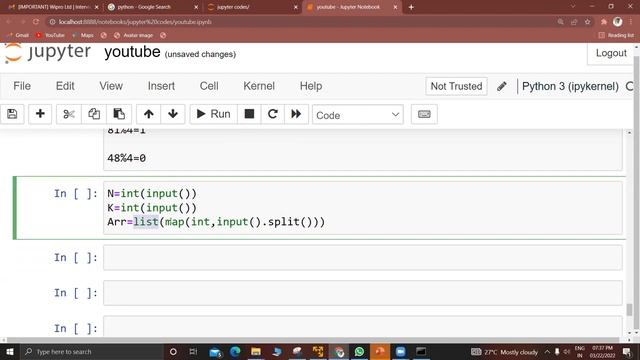Focus the first empty code cell

pyautogui.click(x=363, y=258)
